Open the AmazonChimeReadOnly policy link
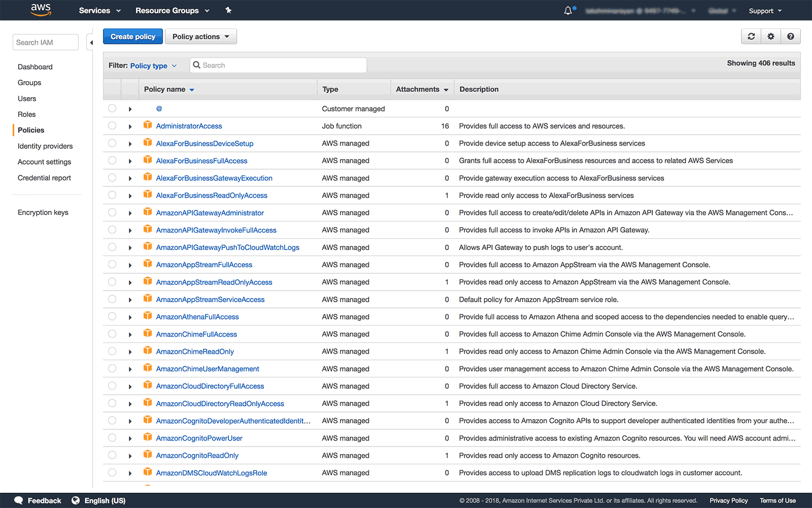The image size is (812, 508). coord(195,351)
